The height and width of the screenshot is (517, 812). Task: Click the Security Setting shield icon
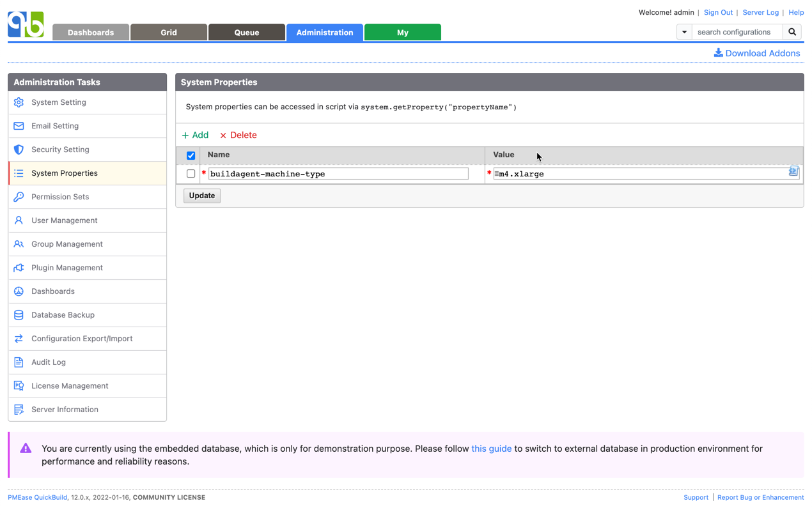tap(19, 150)
